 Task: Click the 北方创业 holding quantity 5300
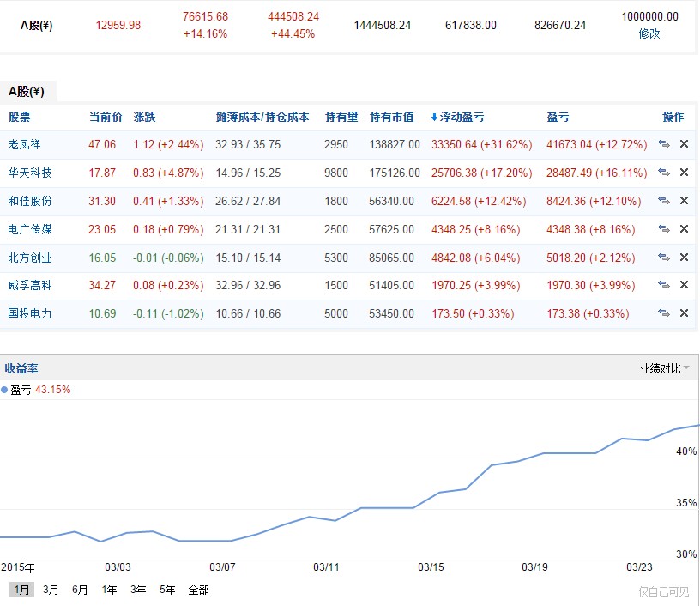336,258
